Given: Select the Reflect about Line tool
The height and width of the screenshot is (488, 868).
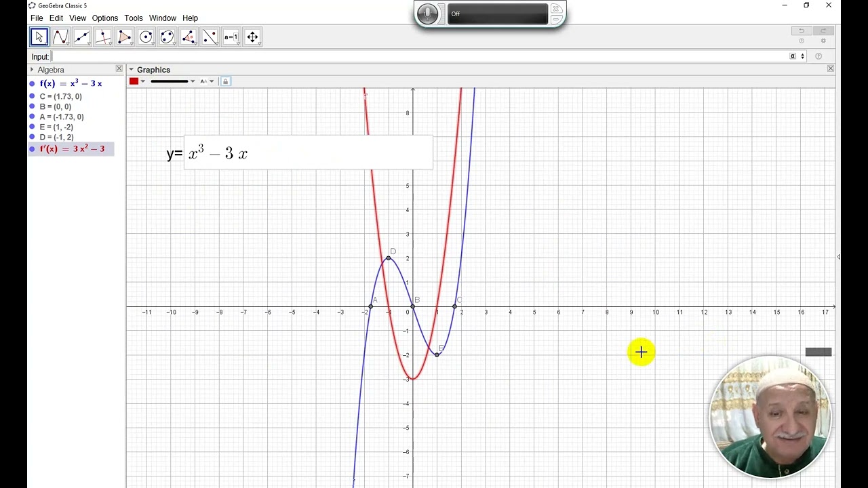Looking at the screenshot, I should [x=210, y=37].
